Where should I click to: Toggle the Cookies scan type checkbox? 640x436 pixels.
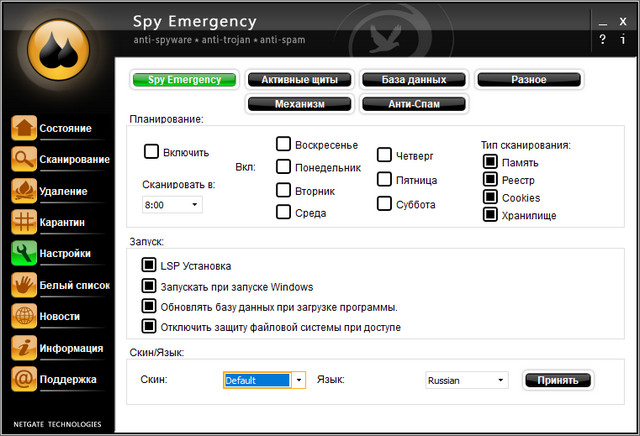[x=491, y=198]
